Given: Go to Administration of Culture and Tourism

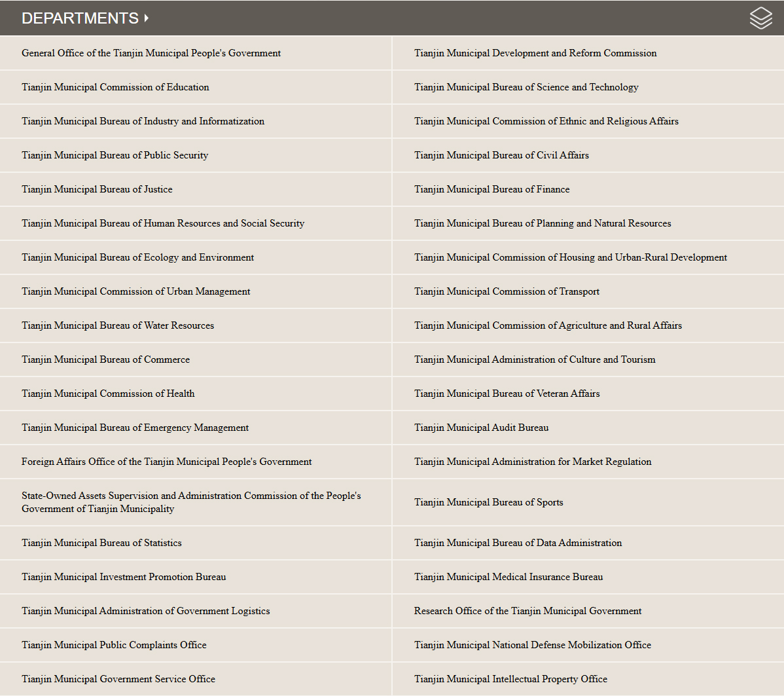Looking at the screenshot, I should (x=535, y=359).
